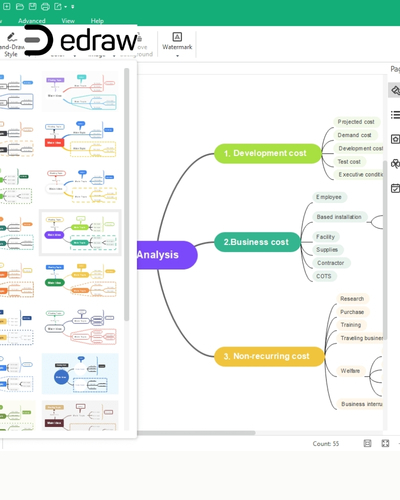This screenshot has height=500, width=400.
Task: Click the full screen icon in status bar
Action: 385,443
